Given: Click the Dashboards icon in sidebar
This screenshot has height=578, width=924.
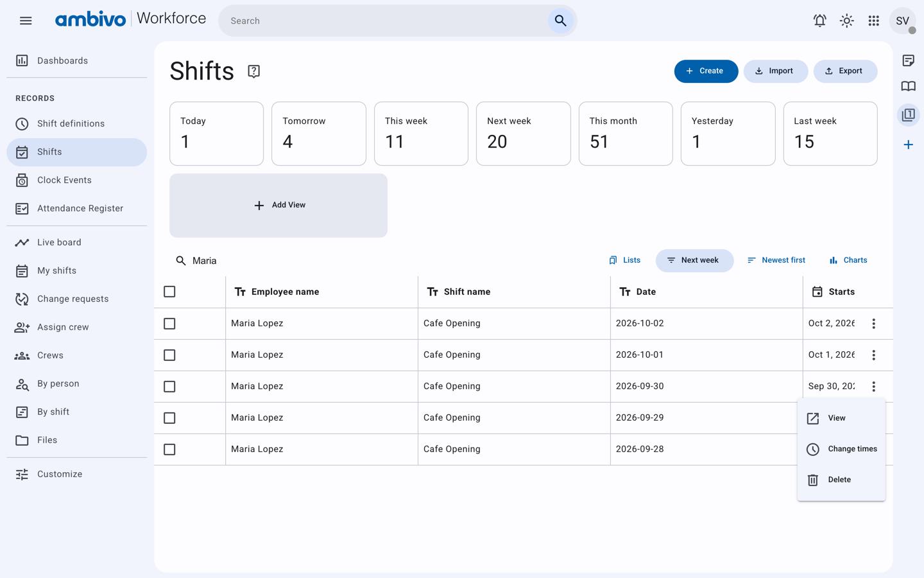Looking at the screenshot, I should 22,60.
